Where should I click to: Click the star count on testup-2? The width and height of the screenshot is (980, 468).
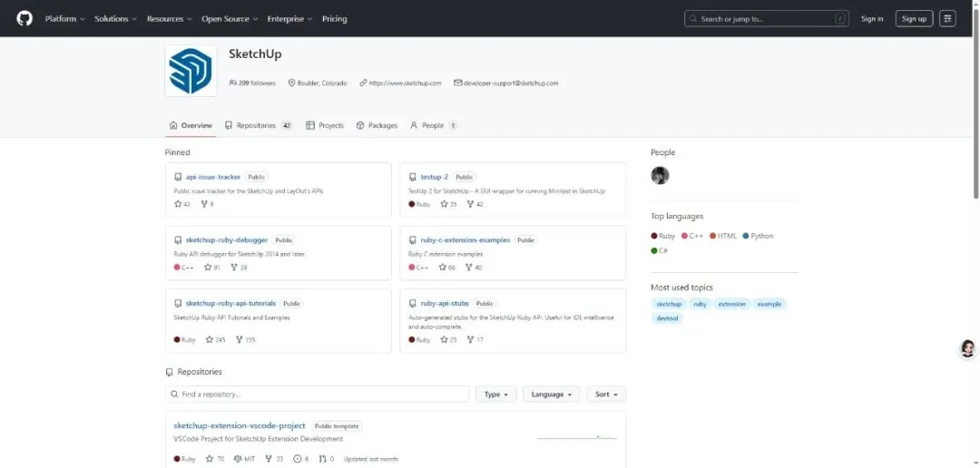point(449,204)
